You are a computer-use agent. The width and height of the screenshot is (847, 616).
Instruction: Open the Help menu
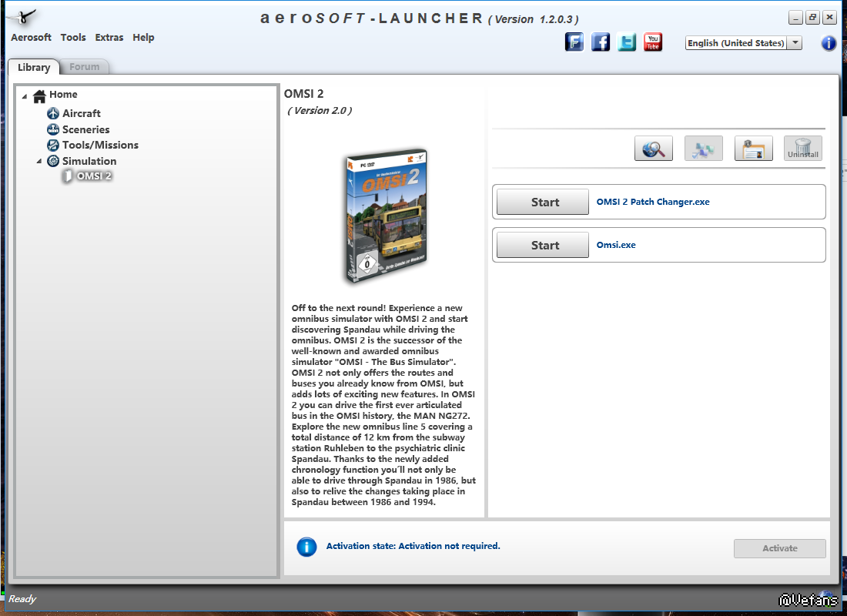(143, 37)
